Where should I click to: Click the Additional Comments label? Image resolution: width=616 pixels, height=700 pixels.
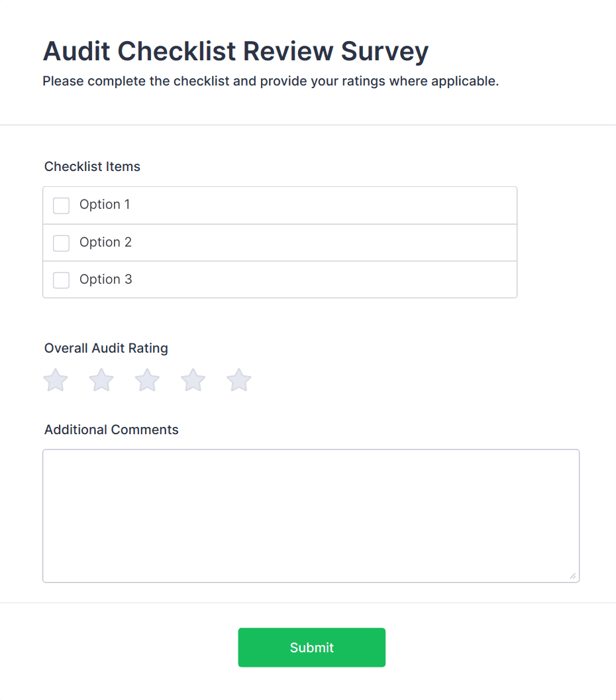(x=111, y=430)
